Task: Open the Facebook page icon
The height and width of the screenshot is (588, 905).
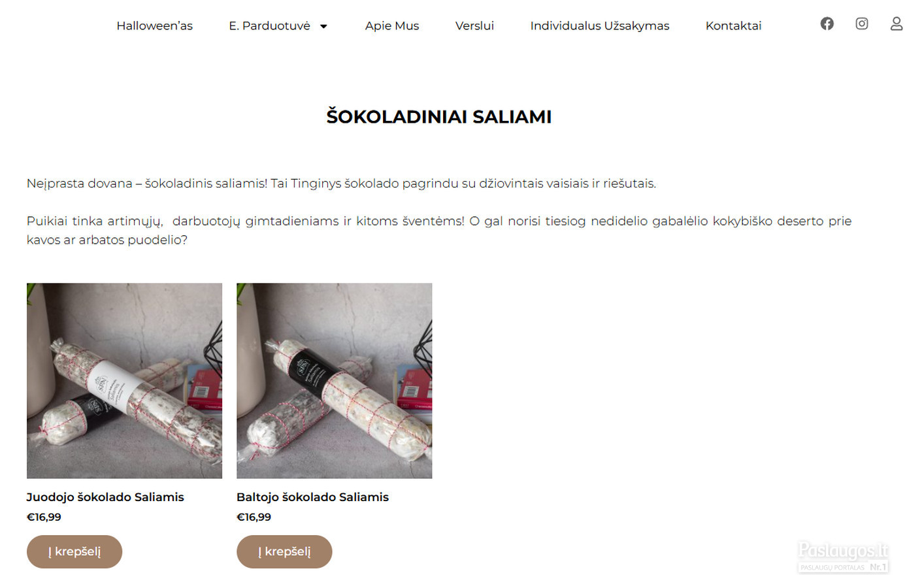Action: (x=827, y=24)
